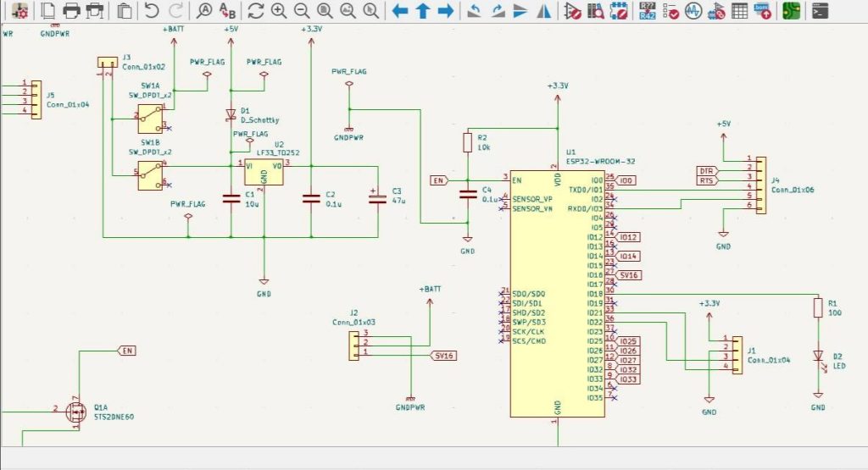Click the Print icon
Screen dimensions: 868x470
coord(72,11)
